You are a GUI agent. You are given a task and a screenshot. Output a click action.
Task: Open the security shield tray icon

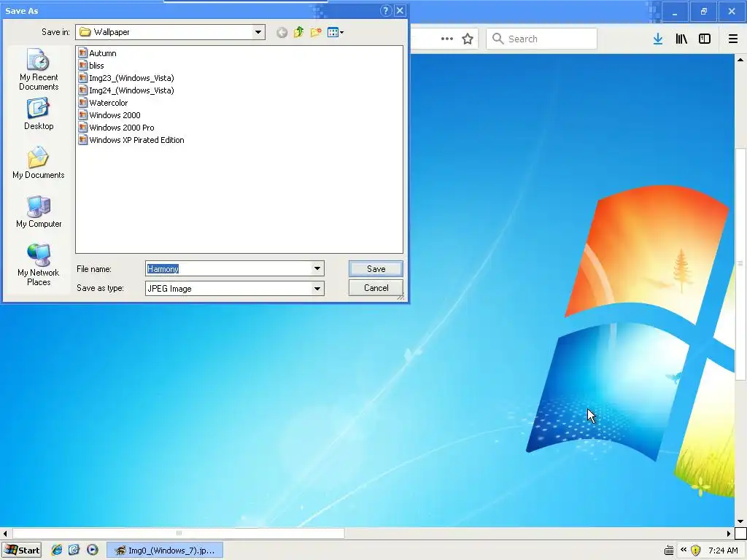click(695, 551)
